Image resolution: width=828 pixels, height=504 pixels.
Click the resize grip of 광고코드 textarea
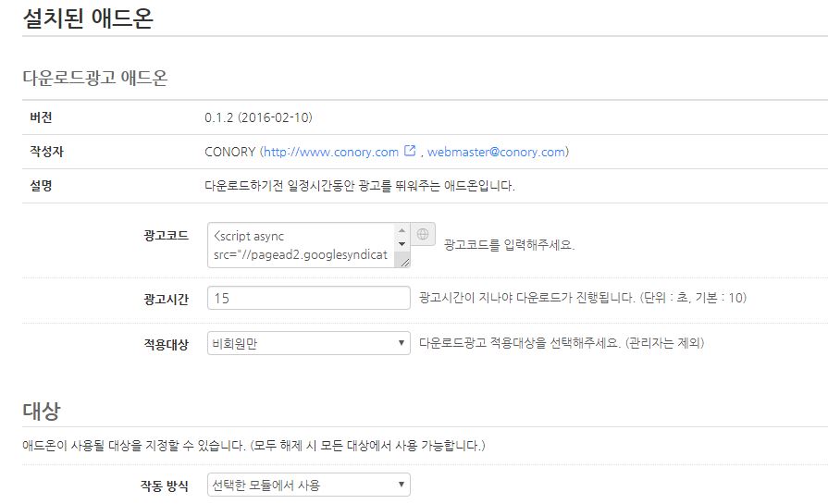click(x=404, y=262)
